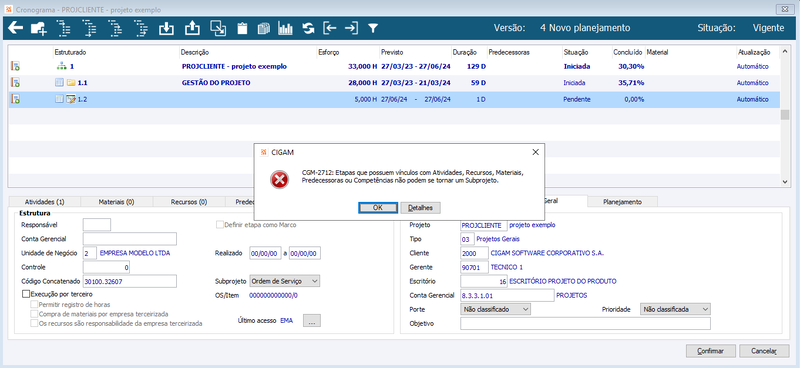Click the folder-plus new stage icon

tap(39, 28)
